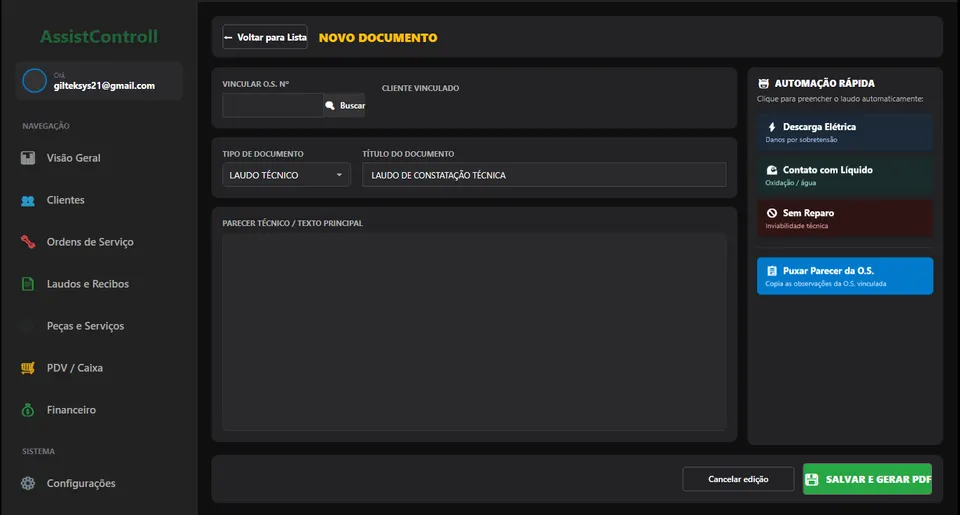Click the user avatar circle
The height and width of the screenshot is (515, 960).
(x=34, y=81)
